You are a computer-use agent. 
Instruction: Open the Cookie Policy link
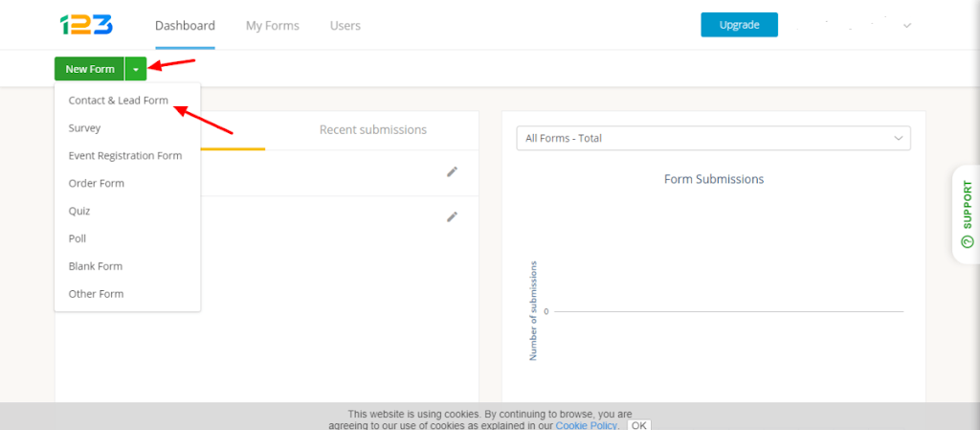click(585, 425)
